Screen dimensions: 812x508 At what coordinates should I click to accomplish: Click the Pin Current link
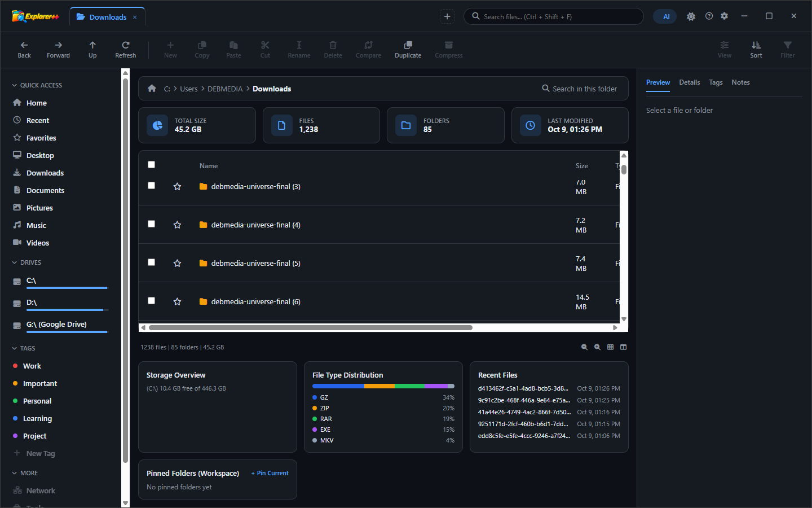coord(270,473)
